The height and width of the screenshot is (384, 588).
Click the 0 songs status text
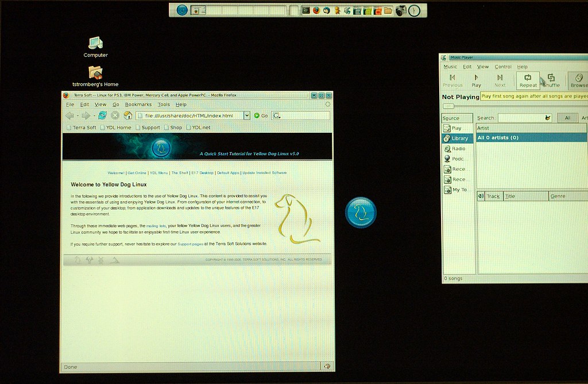click(453, 278)
